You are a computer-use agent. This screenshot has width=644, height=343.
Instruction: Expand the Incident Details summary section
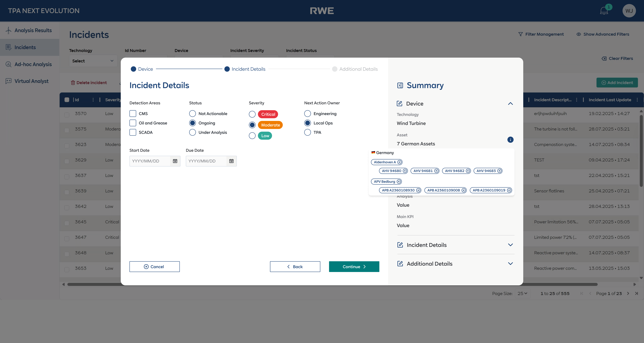point(510,245)
